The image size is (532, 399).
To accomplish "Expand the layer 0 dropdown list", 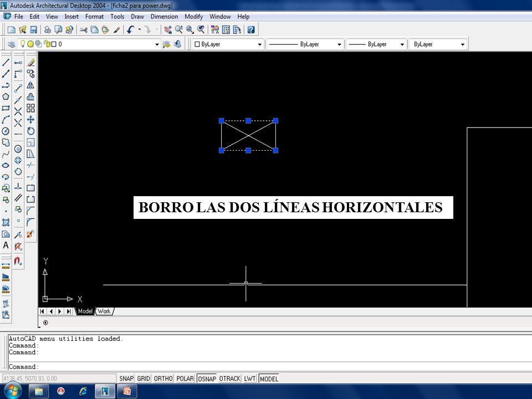I will pos(157,44).
